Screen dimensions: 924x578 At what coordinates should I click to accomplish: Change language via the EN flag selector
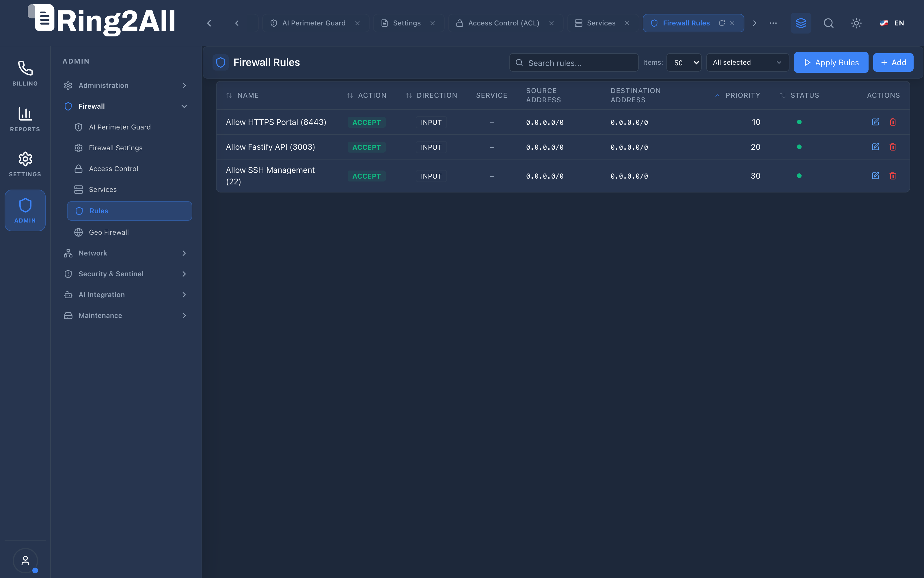point(892,23)
